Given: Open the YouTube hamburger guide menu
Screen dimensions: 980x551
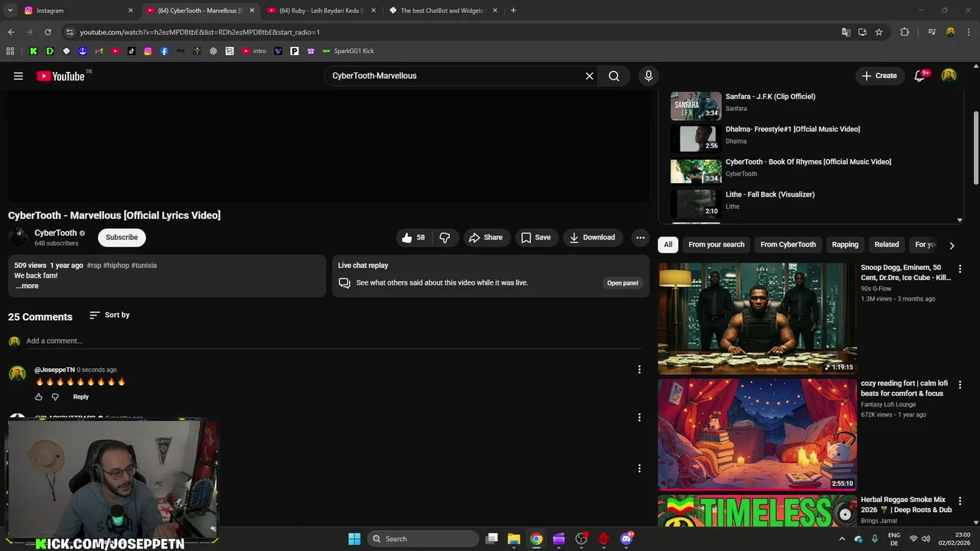Looking at the screenshot, I should [18, 76].
